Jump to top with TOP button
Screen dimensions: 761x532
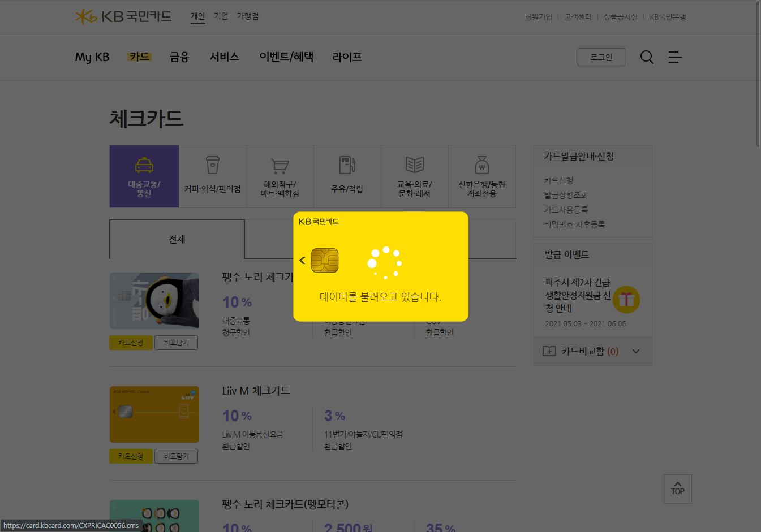[x=678, y=489]
